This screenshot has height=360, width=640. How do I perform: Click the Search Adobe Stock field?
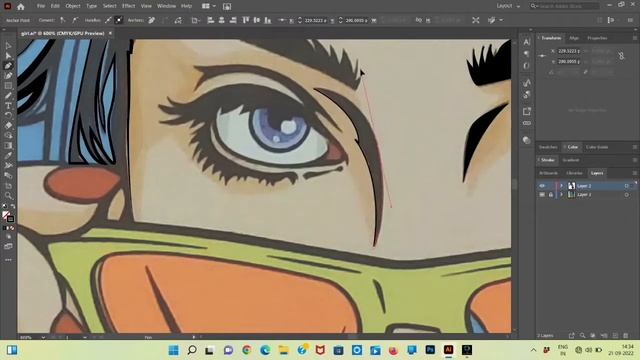565,6
